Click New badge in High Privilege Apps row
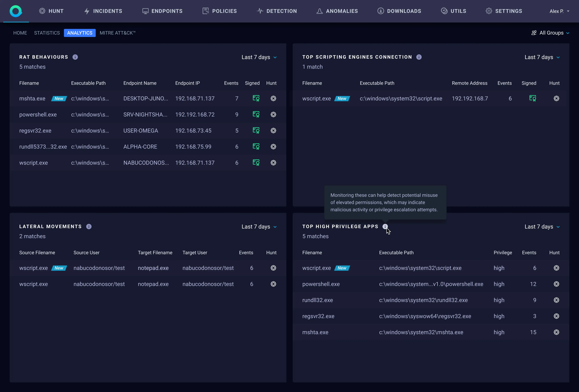579x392 pixels. 342,268
